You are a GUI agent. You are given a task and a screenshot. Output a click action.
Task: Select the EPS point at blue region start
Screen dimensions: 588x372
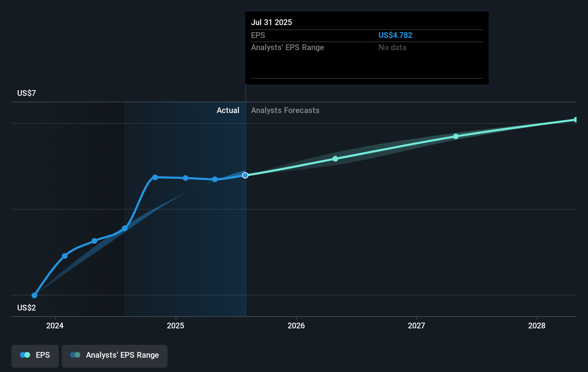pos(125,228)
